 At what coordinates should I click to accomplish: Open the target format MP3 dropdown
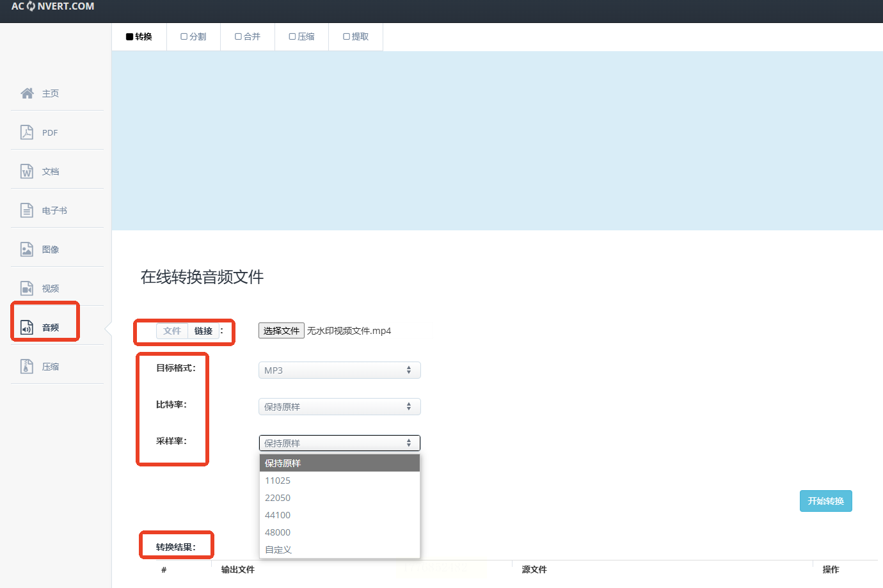click(x=339, y=370)
